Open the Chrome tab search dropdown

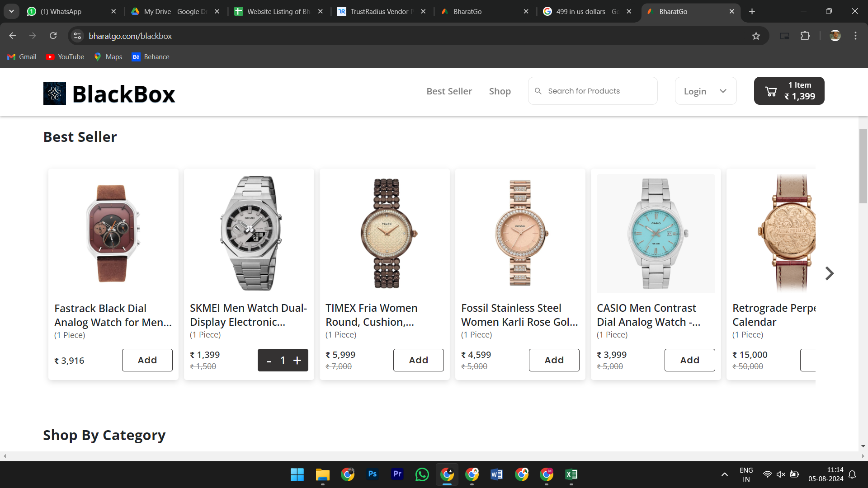11,11
